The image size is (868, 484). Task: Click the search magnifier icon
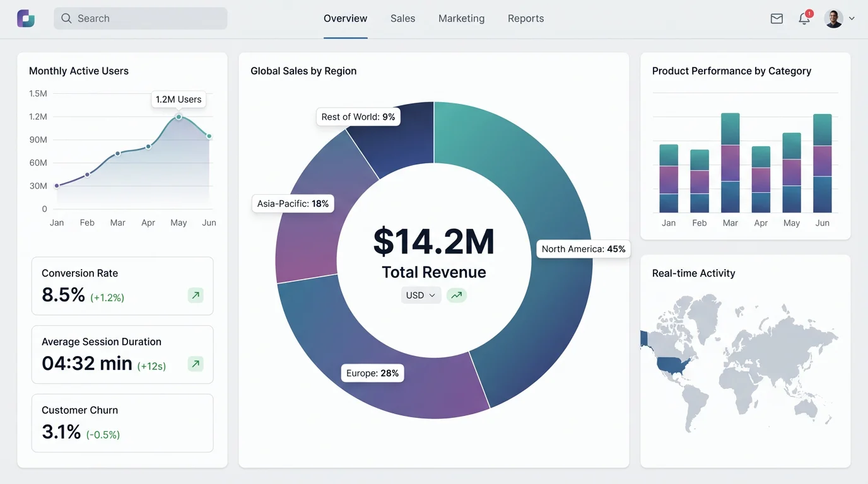(x=66, y=18)
